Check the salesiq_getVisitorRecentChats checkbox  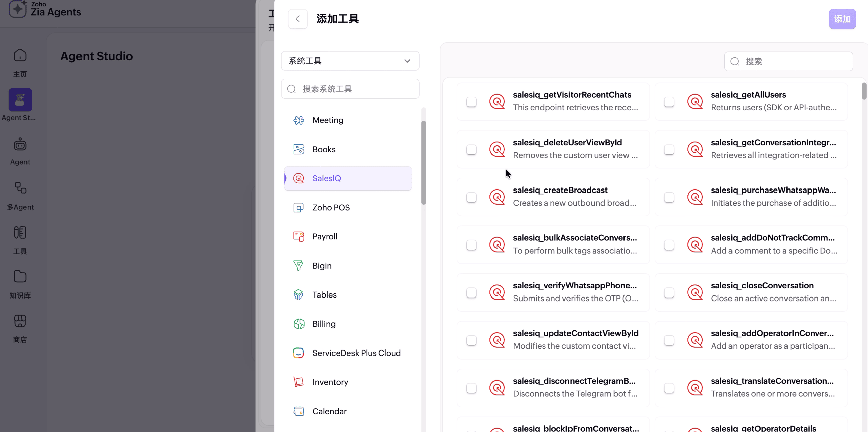click(x=472, y=102)
